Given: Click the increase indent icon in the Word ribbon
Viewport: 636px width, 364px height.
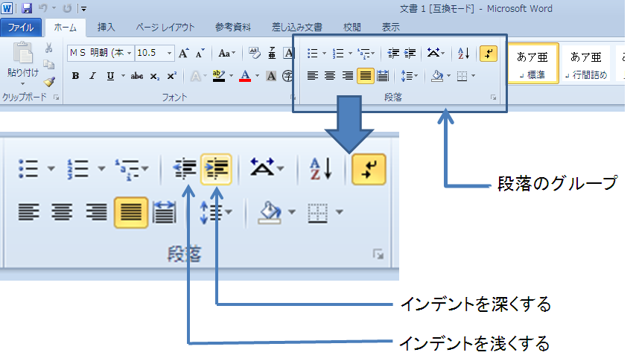Looking at the screenshot, I should (410, 53).
